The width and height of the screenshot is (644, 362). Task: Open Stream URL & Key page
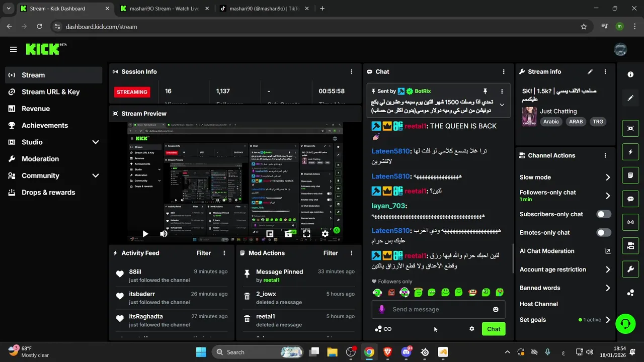pyautogui.click(x=54, y=92)
